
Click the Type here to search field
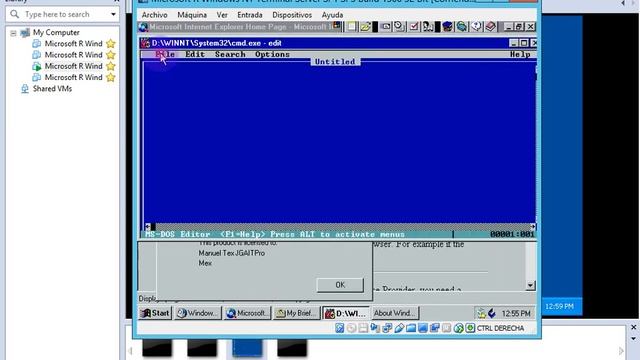tap(62, 14)
